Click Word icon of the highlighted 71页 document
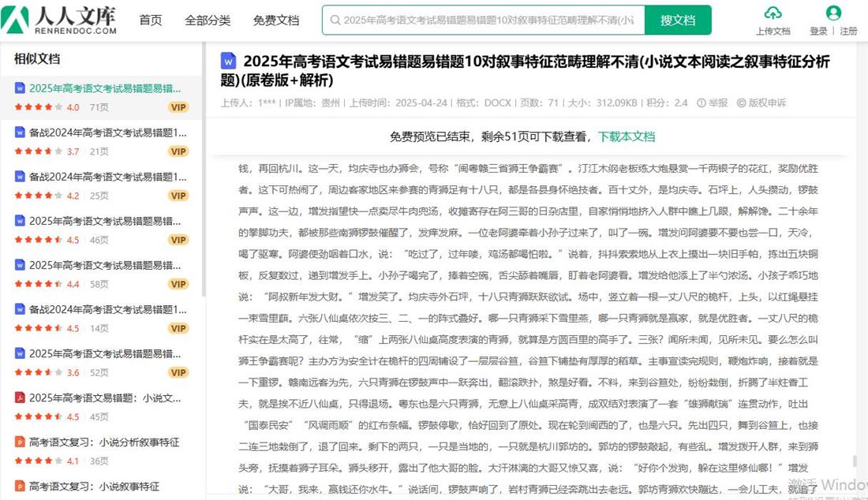 point(20,88)
